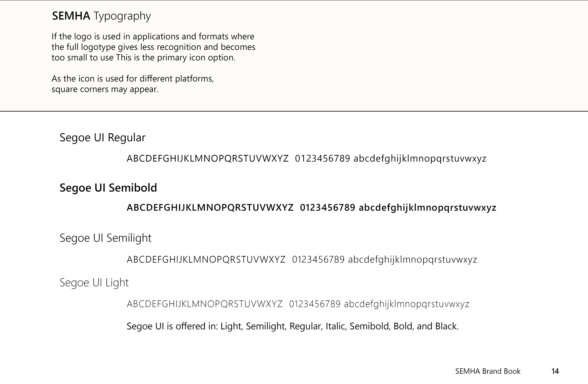Click the paragraph starting "As the icon is used"
This screenshot has width=588, height=384.
pyautogui.click(x=132, y=84)
